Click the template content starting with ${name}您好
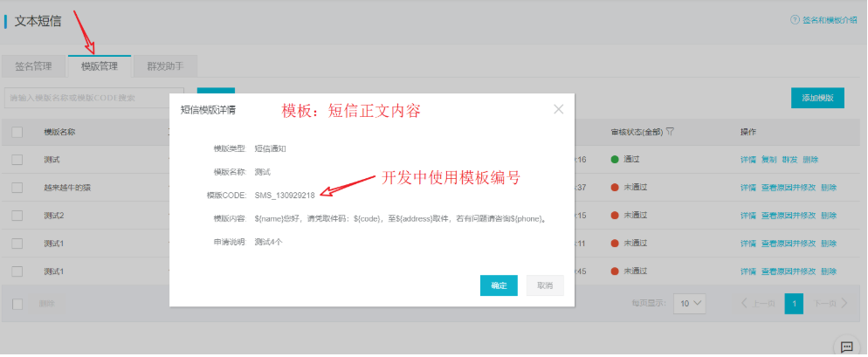This screenshot has height=357, width=868. click(x=401, y=218)
